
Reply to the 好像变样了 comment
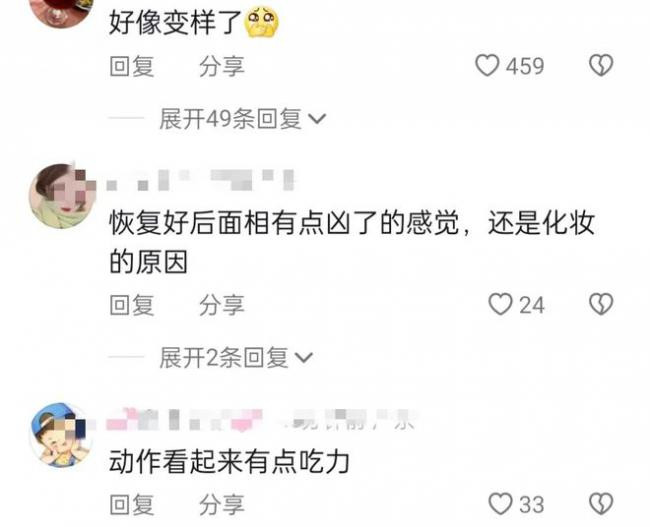pos(132,66)
